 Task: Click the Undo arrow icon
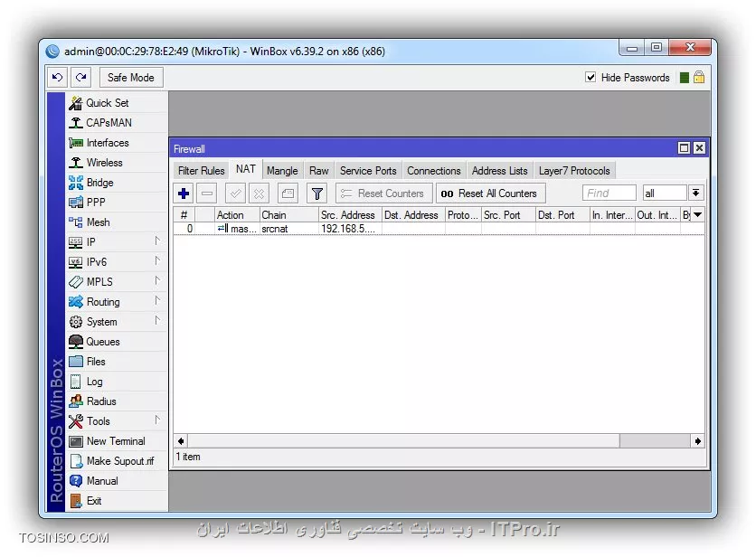coord(59,78)
